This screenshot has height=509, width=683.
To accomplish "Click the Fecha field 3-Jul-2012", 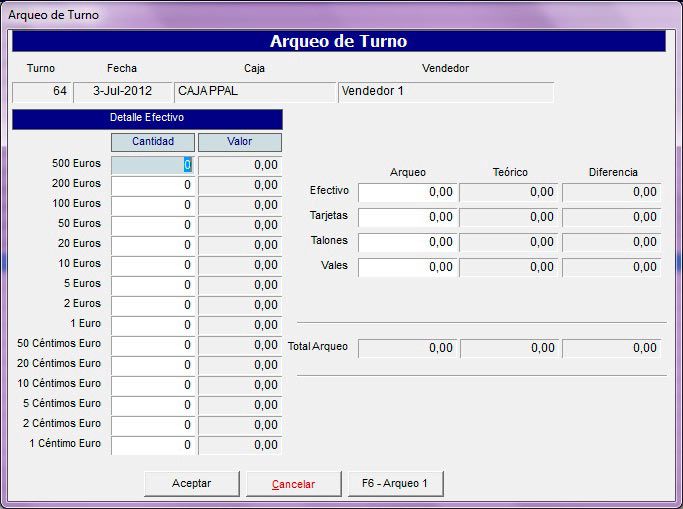I will pos(123,92).
